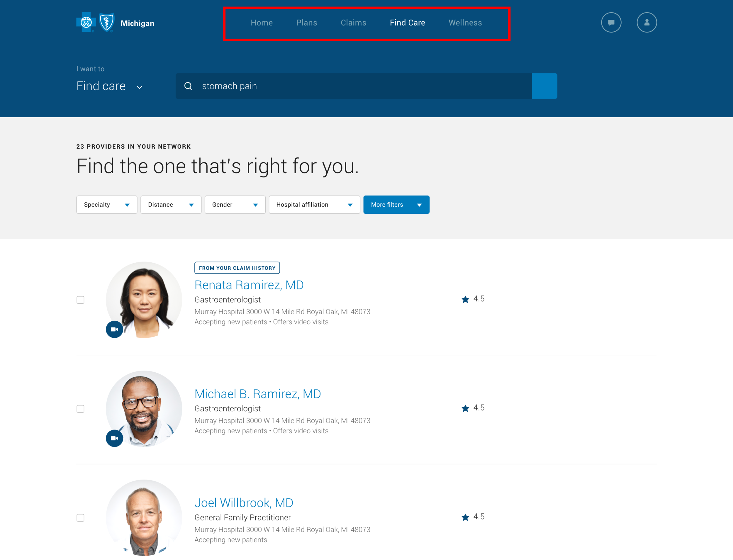Select Michael B. Ramirez's checkbox
Screen dimensions: 733x560
tap(80, 409)
